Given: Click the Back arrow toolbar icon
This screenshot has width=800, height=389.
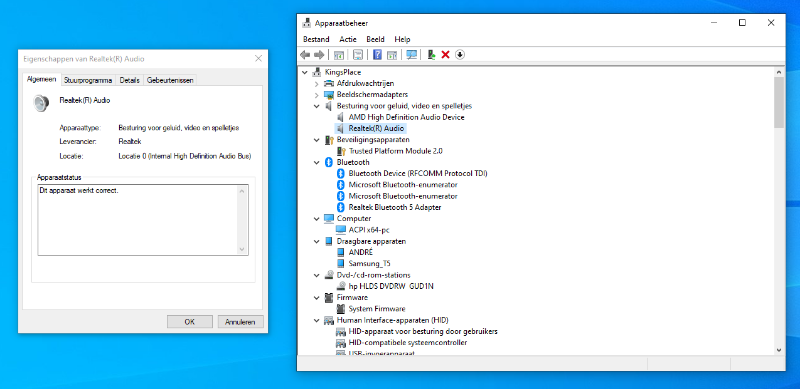Looking at the screenshot, I should [305, 55].
